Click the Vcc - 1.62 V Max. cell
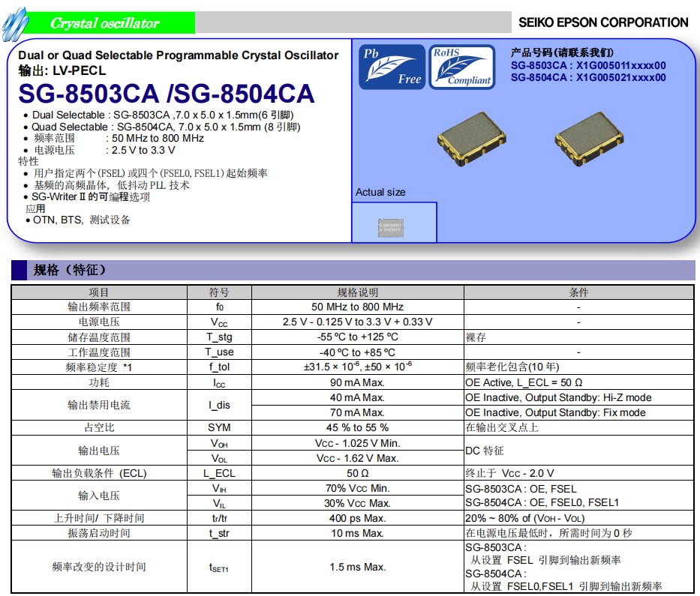The image size is (700, 596). [x=358, y=459]
